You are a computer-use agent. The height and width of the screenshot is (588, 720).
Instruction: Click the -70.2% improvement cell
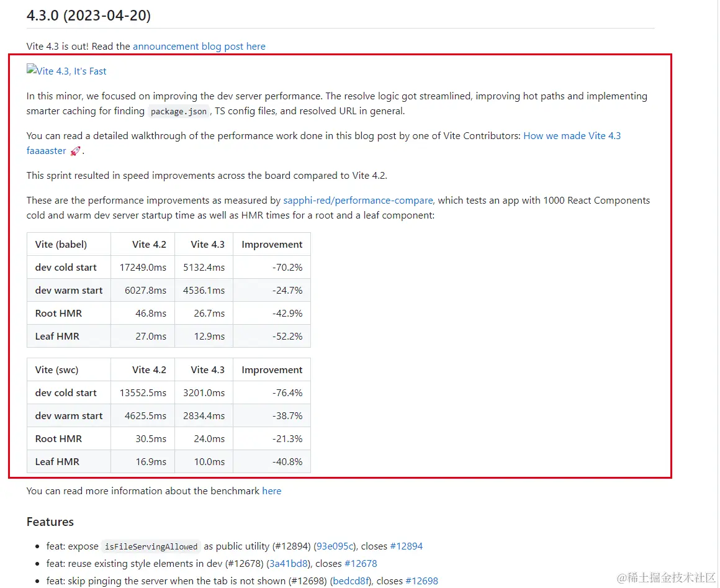coord(272,268)
